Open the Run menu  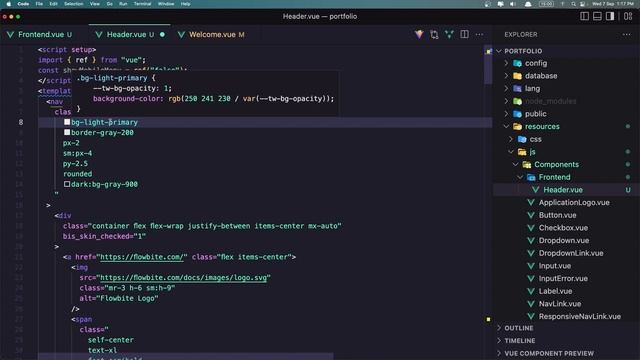(123, 4)
